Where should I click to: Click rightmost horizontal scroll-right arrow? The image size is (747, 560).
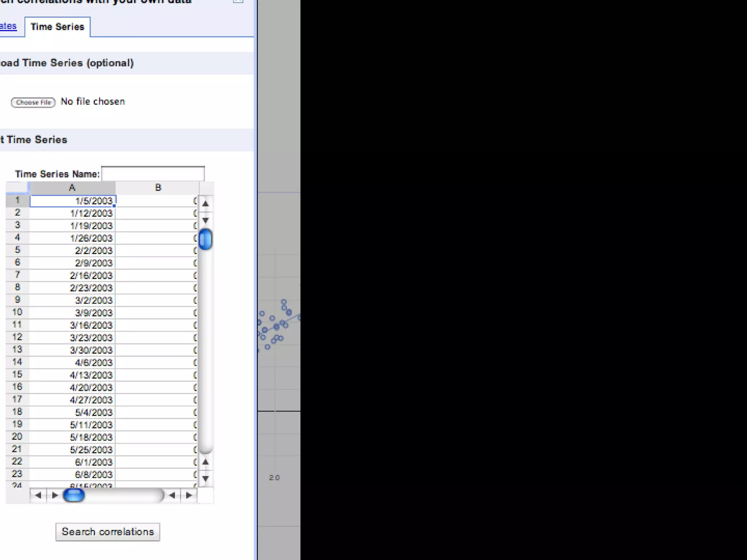[189, 495]
